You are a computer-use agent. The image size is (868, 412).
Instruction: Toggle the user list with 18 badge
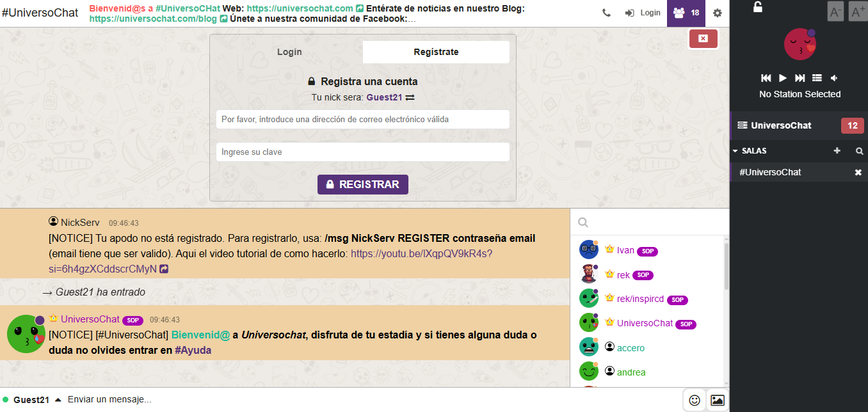[x=686, y=13]
